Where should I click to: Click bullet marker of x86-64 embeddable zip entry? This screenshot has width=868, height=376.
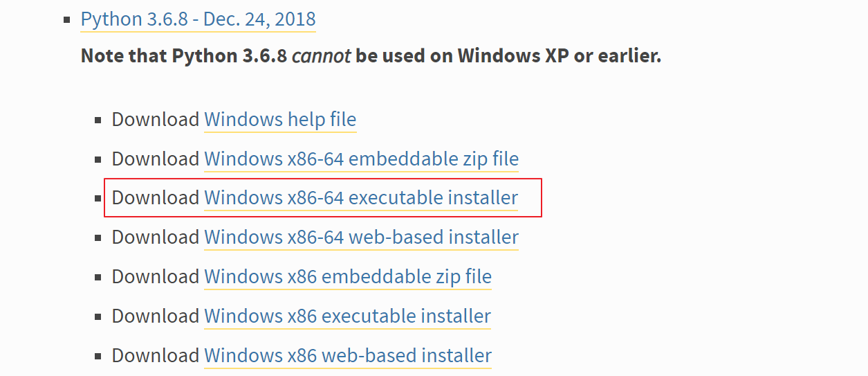tap(98, 160)
